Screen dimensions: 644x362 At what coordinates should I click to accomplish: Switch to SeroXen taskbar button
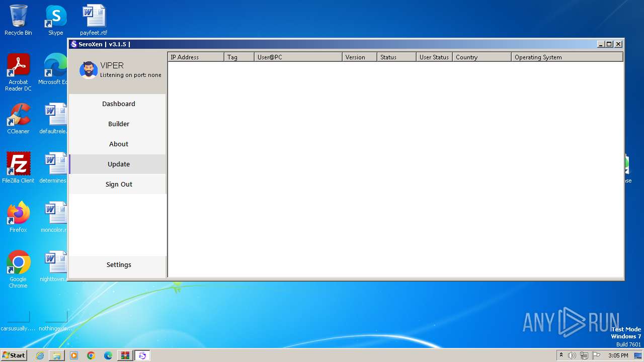(x=142, y=355)
